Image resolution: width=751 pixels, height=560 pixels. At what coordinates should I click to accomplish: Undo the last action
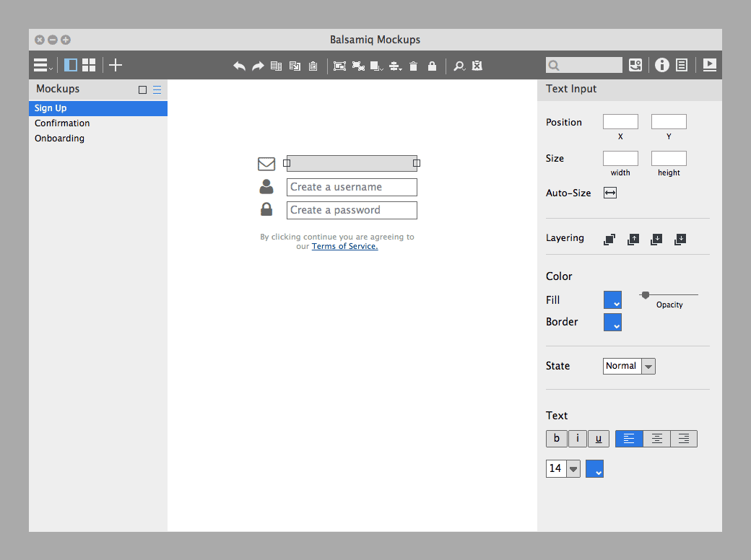pos(239,66)
